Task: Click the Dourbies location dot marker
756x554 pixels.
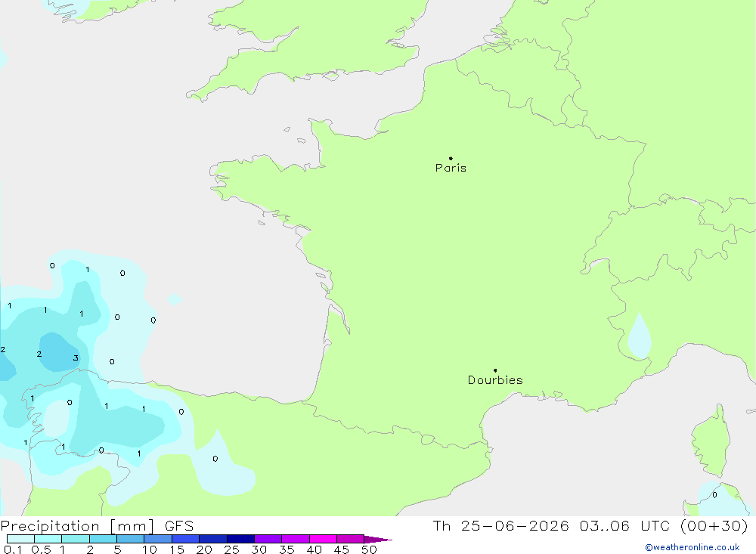Action: click(x=495, y=370)
